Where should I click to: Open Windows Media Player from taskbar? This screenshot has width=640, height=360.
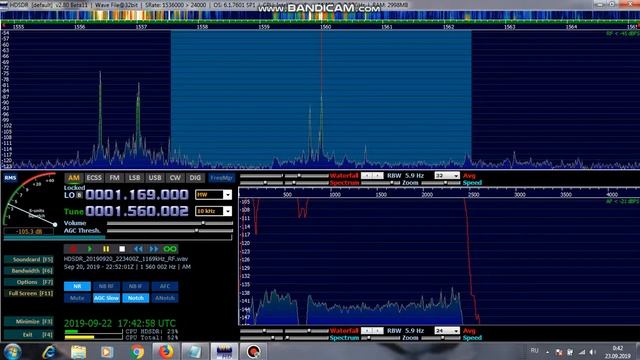(x=107, y=351)
